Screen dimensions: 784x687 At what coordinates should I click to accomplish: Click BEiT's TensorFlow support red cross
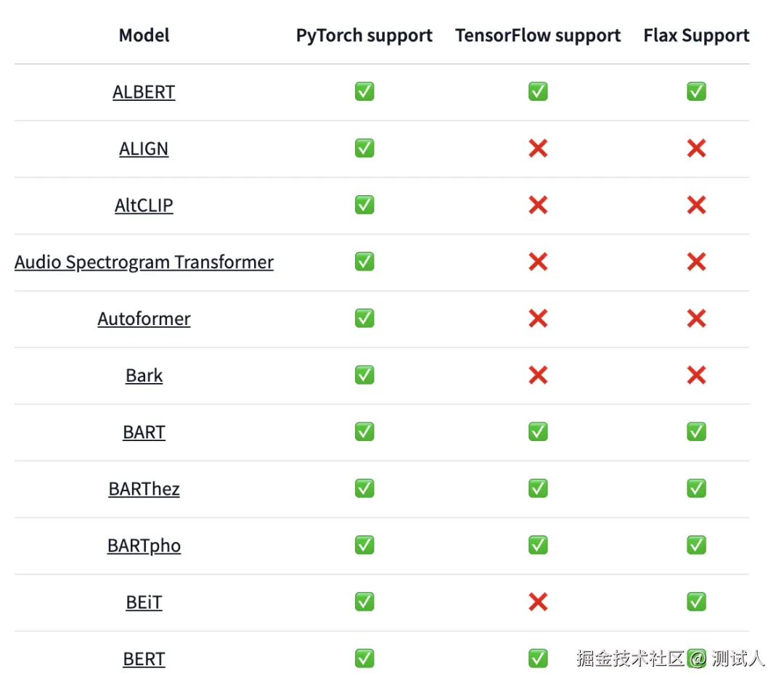538,602
